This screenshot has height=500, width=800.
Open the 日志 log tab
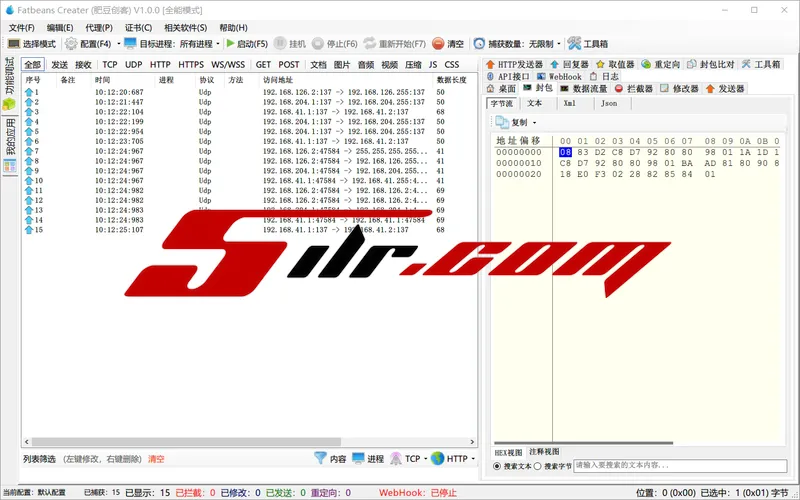click(604, 77)
